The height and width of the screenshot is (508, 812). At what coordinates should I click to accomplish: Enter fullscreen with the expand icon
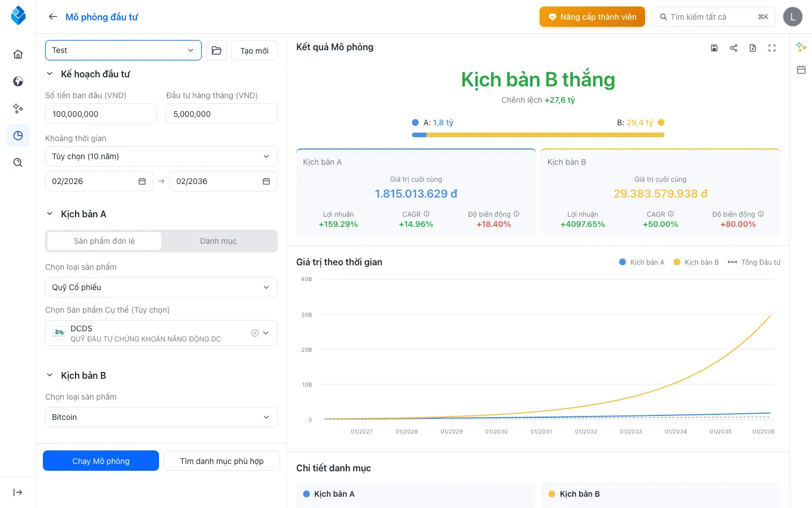click(x=772, y=48)
